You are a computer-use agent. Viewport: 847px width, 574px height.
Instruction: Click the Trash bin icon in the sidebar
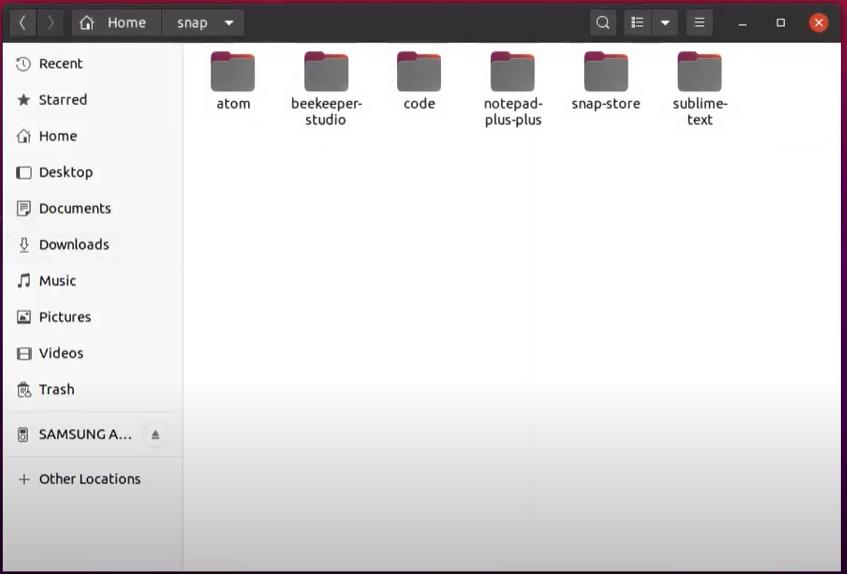24,389
